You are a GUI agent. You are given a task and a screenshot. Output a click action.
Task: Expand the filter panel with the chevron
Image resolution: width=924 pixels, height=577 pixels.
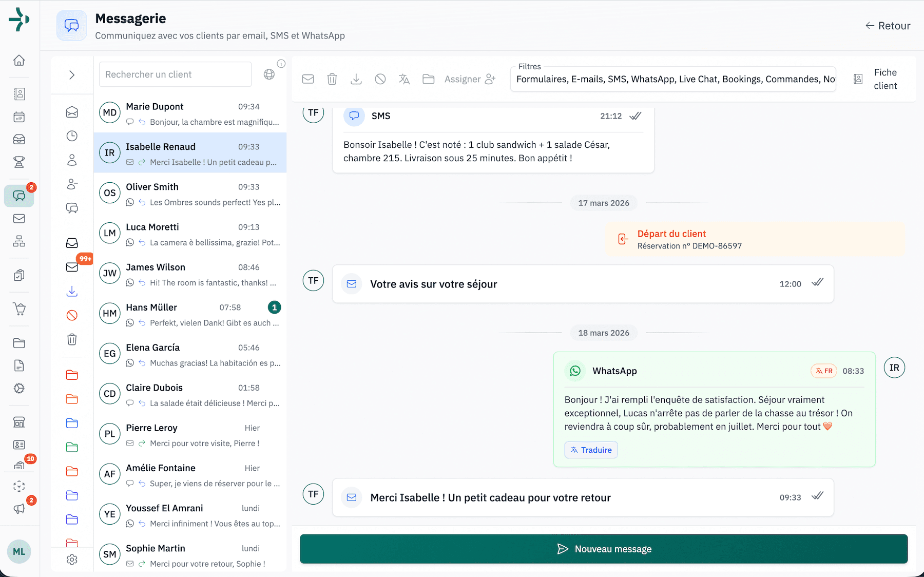coord(72,74)
